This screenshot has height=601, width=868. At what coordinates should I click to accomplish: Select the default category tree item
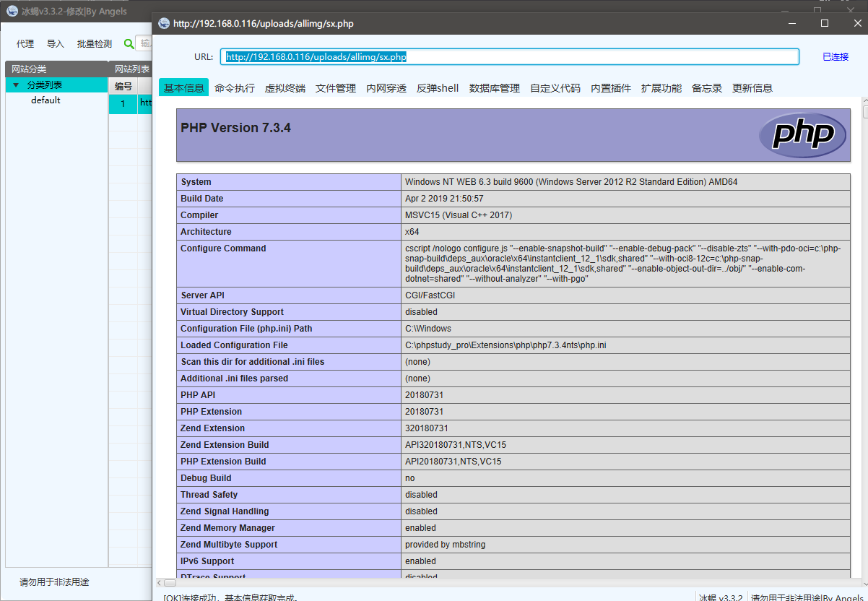45,100
